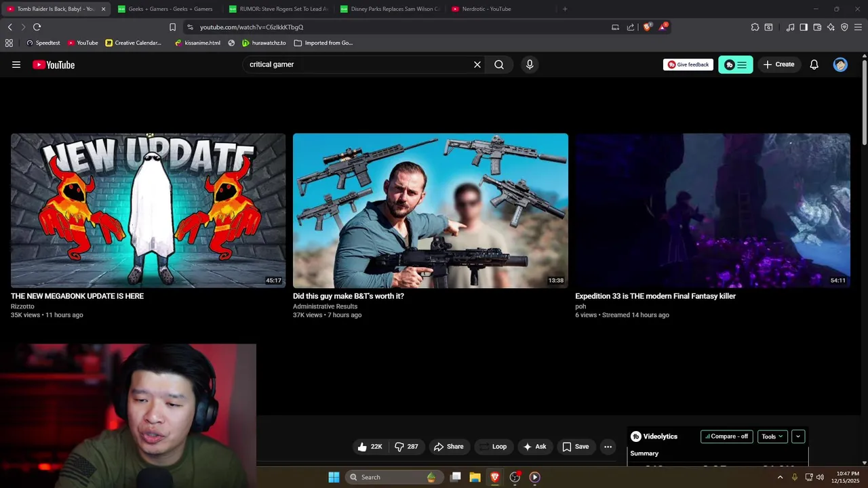Click the Create button

(778, 64)
